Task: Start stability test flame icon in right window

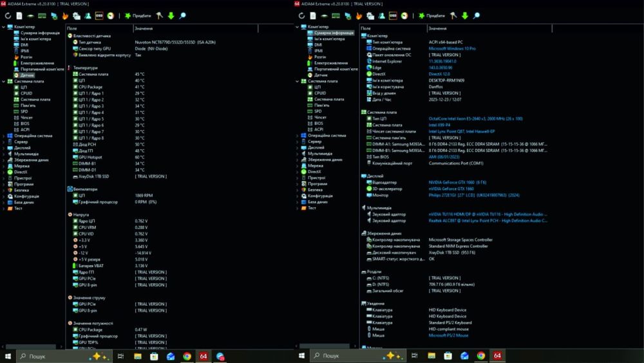Action: click(359, 15)
